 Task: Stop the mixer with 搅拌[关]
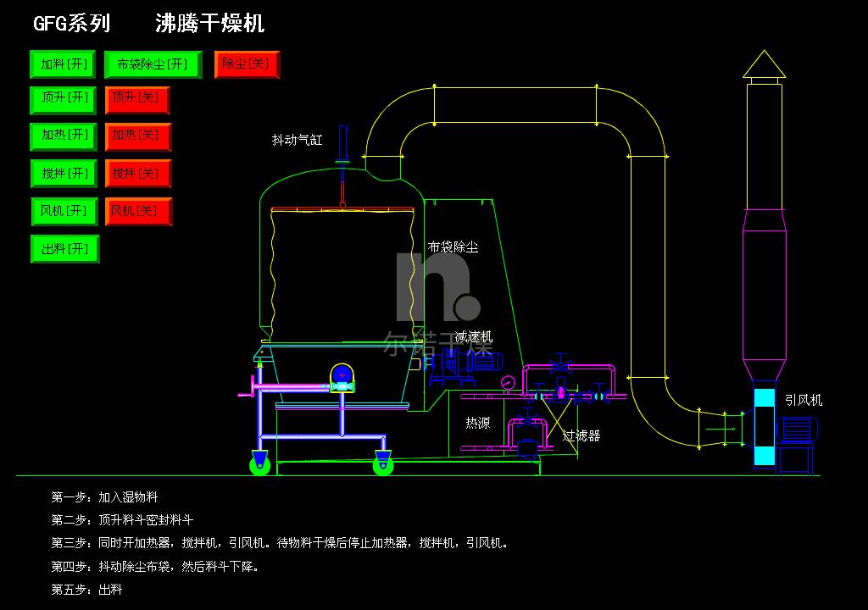[138, 174]
